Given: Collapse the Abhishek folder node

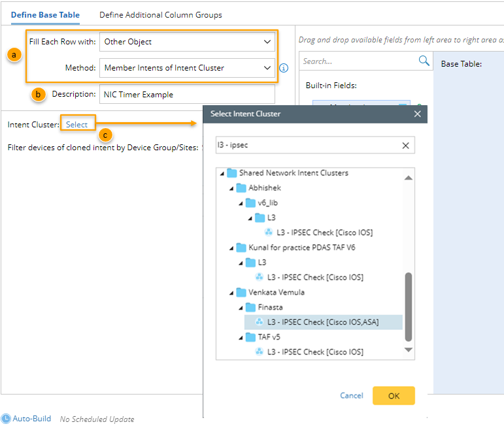Looking at the screenshot, I should tap(231, 188).
